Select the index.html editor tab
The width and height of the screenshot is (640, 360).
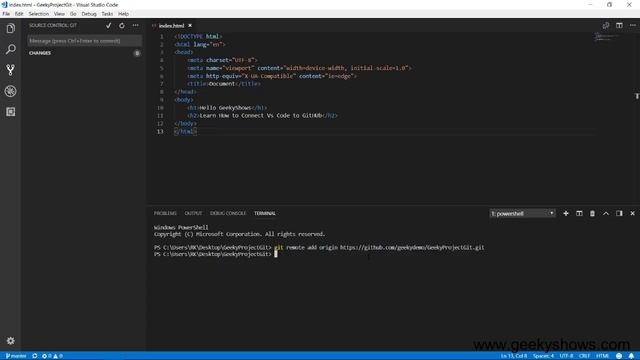click(x=171, y=25)
